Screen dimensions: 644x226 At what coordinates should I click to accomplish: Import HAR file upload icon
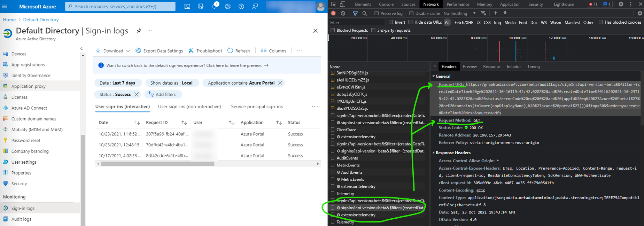tap(496, 13)
